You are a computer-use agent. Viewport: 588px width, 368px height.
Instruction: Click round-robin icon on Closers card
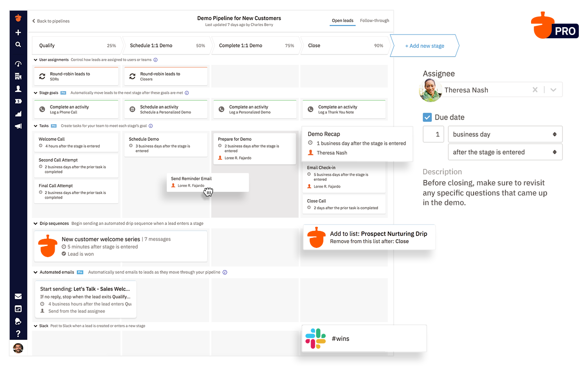click(132, 76)
